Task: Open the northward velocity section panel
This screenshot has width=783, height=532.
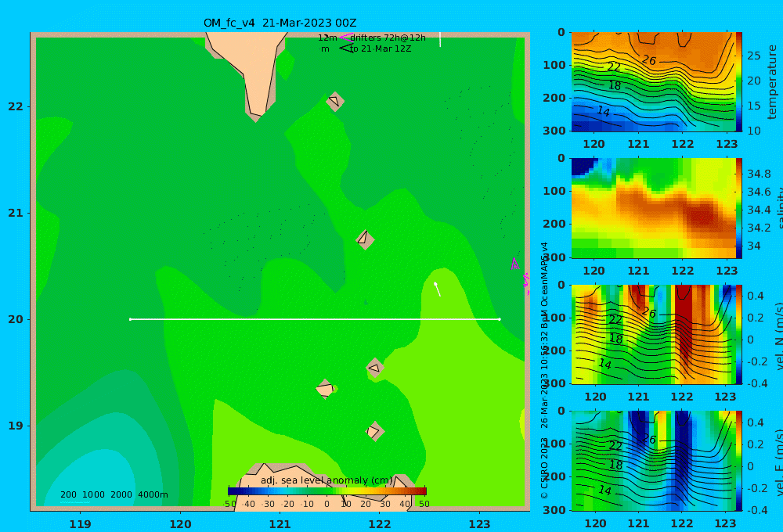Action: 653,334
